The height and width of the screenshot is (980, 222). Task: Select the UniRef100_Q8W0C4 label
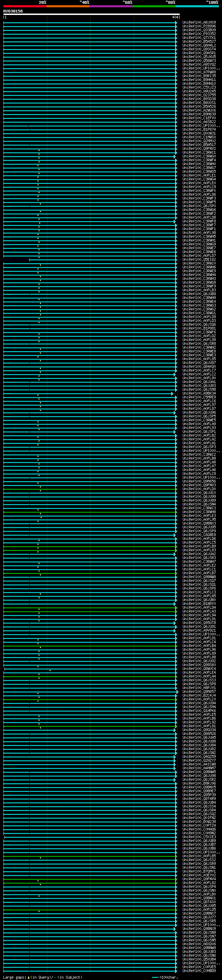[199, 669]
